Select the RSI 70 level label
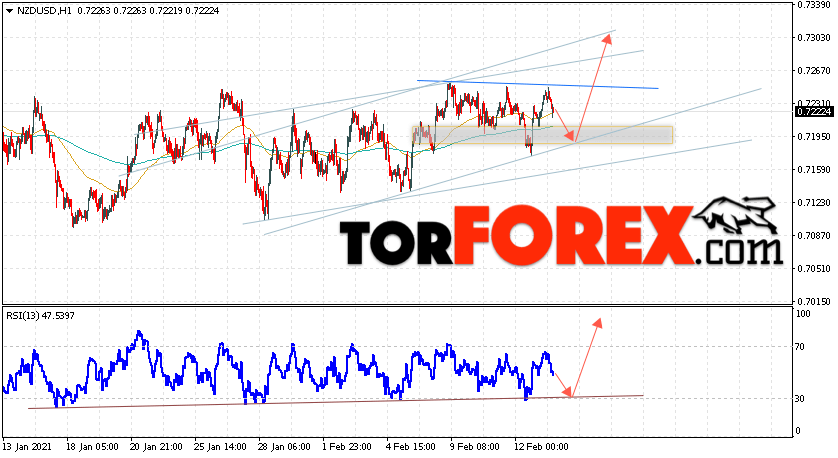Viewport: 838px width, 458px height. (800, 347)
